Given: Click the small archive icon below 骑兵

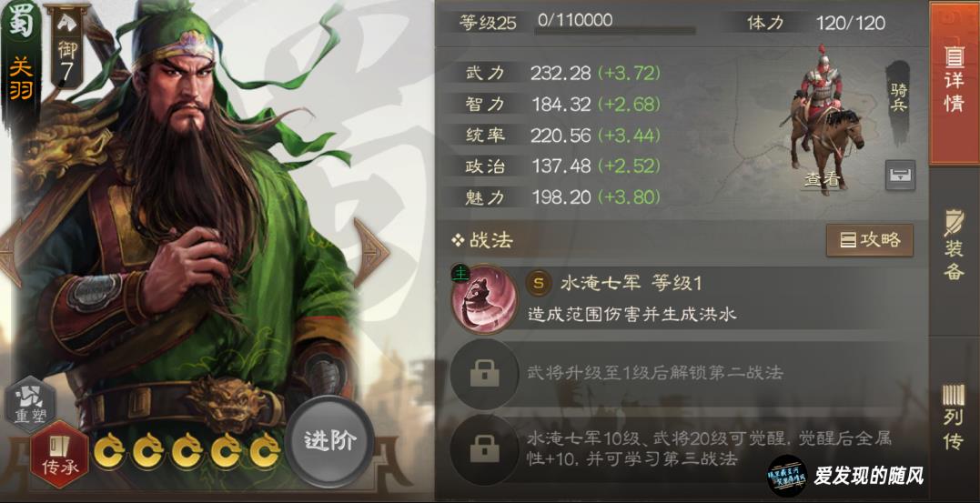Looking at the screenshot, I should point(900,175).
